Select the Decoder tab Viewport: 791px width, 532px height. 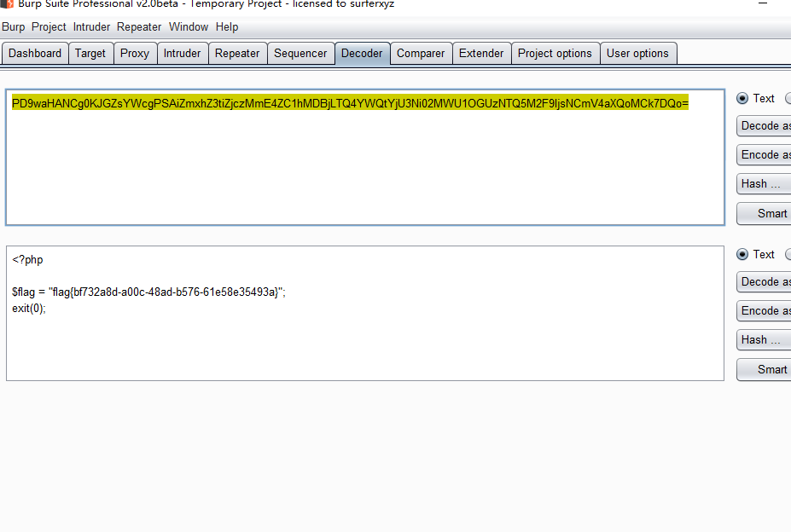[x=362, y=54]
